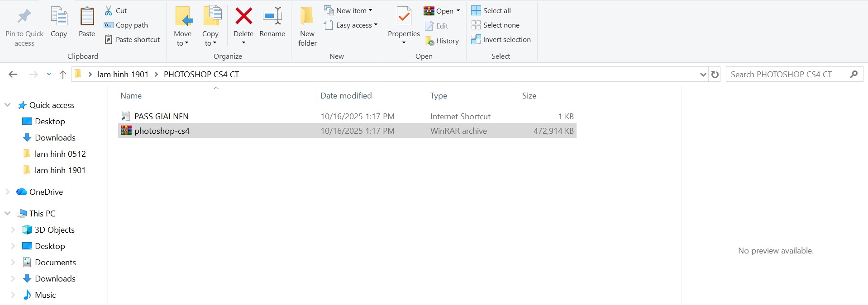Click the Delete red X icon
This screenshot has width=868, height=305.
[x=243, y=17]
